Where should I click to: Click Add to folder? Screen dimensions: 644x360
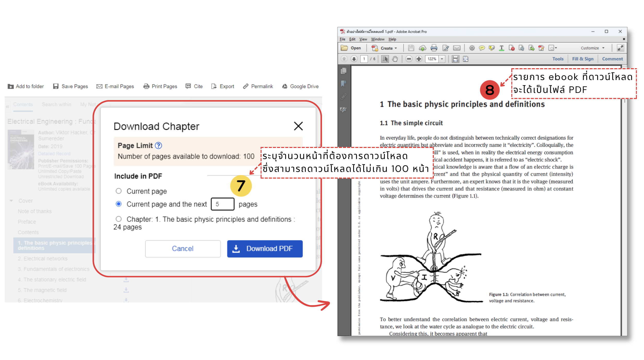(x=26, y=86)
